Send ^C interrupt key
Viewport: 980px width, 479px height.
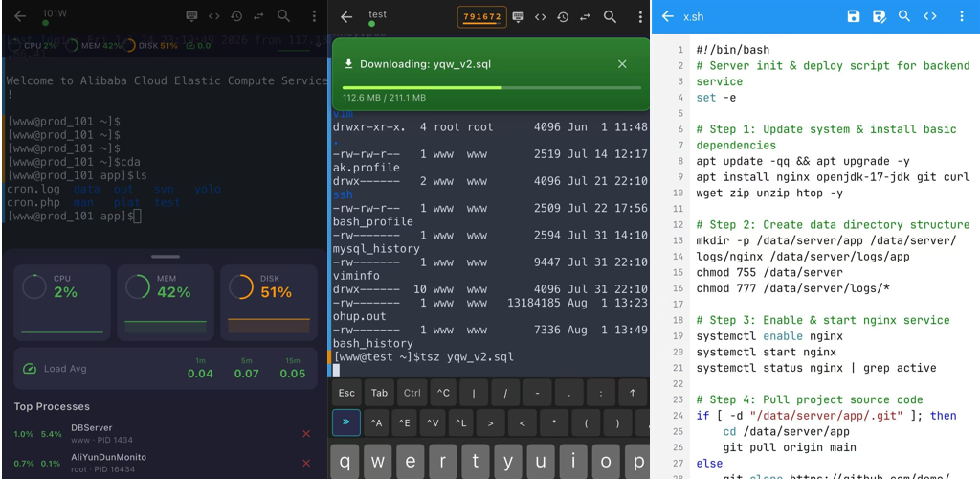click(443, 393)
